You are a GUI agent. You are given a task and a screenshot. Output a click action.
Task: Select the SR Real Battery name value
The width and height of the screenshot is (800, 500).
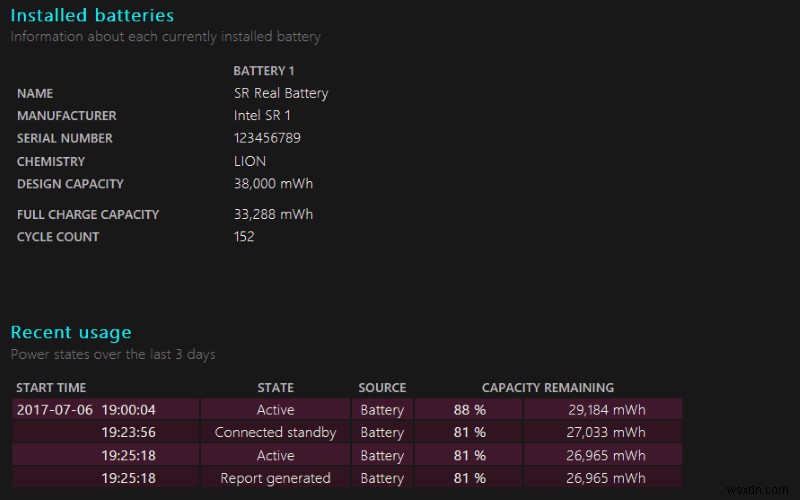tap(281, 93)
